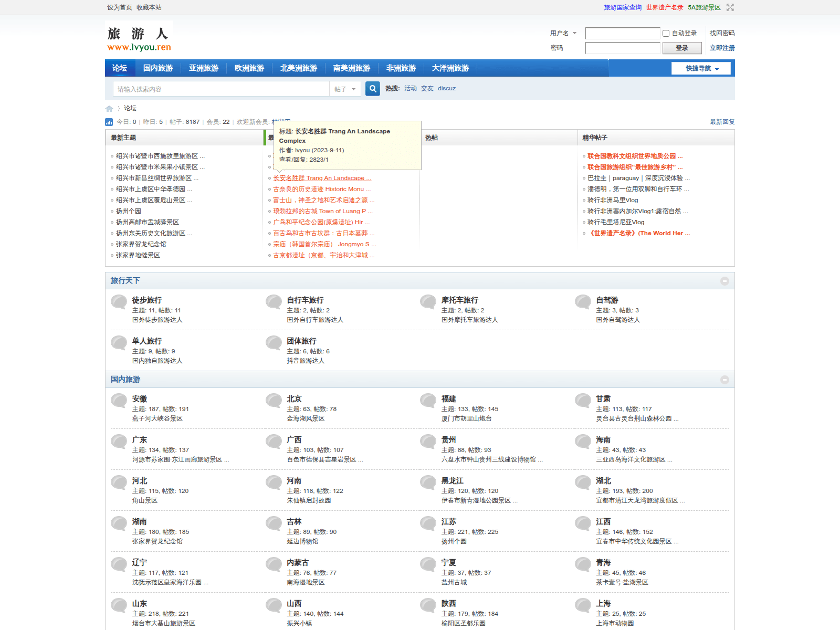Screen dimensions: 840x630
Task: Open the 亚洲旅游 navigation tab
Action: pos(204,68)
